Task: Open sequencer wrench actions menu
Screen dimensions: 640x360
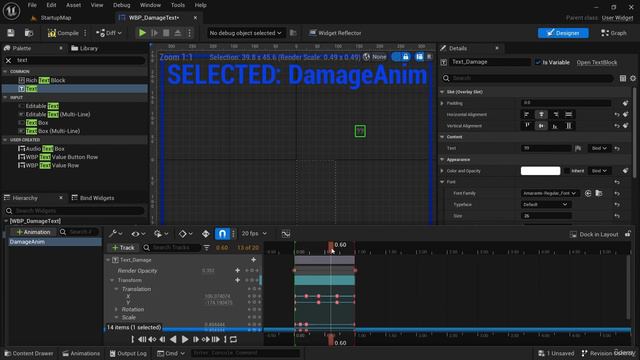Action: tap(116, 233)
